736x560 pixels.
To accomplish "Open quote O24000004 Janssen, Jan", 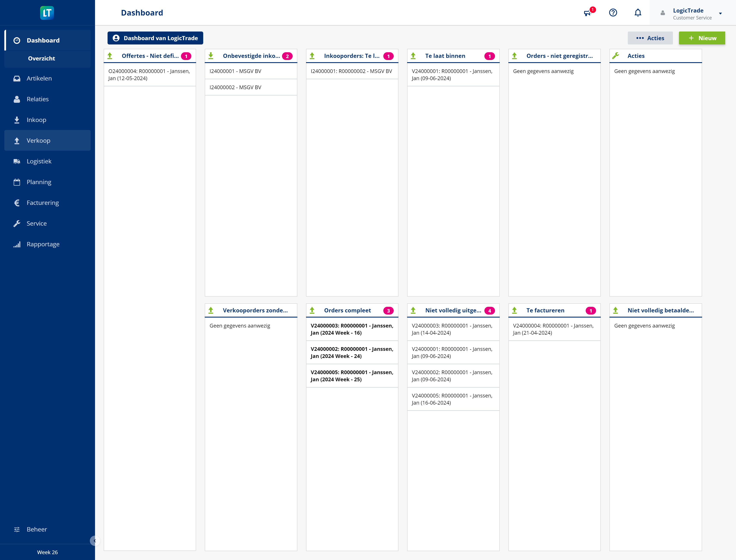I will click(150, 75).
